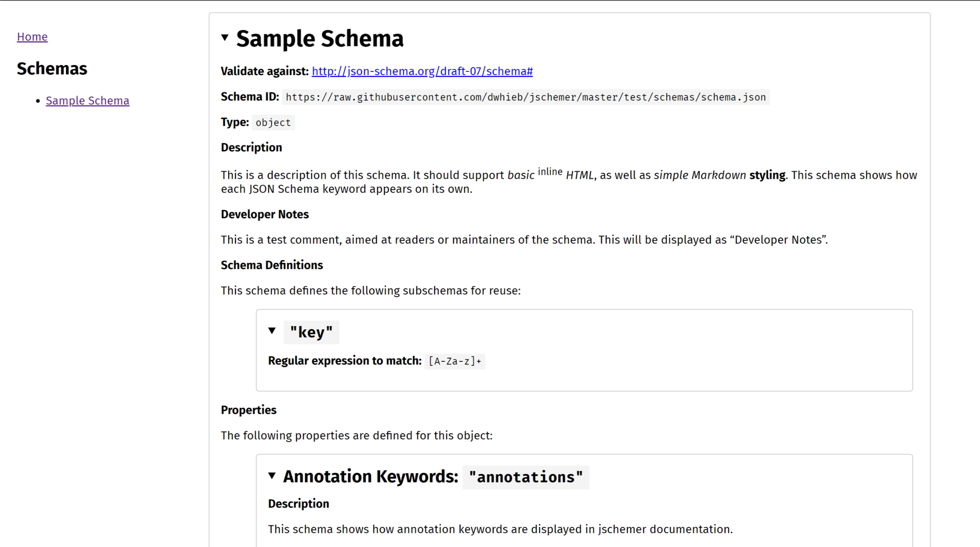The image size is (980, 547).
Task: Collapse the Sample Schema disclosure triangle
Action: click(225, 38)
